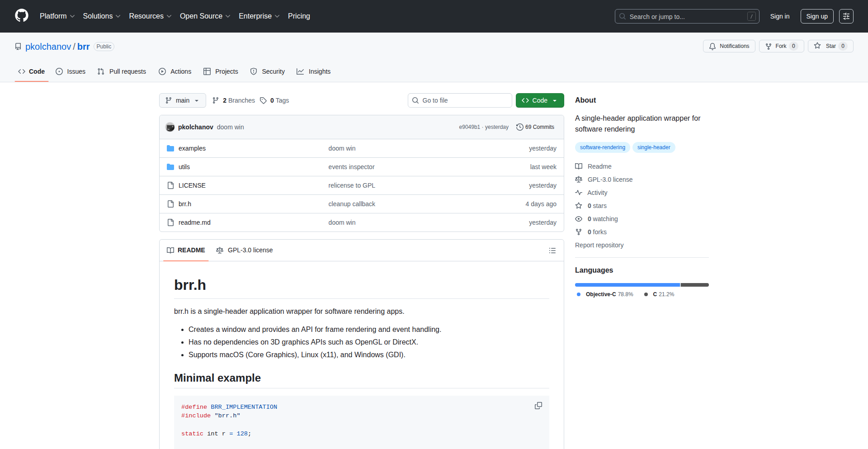Switch to the Issues tab

71,71
